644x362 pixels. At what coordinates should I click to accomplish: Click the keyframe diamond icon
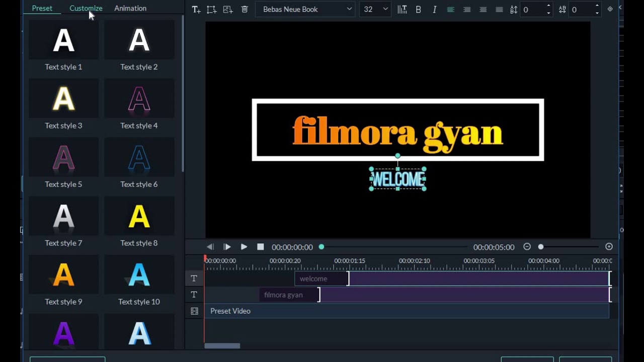coord(610,9)
